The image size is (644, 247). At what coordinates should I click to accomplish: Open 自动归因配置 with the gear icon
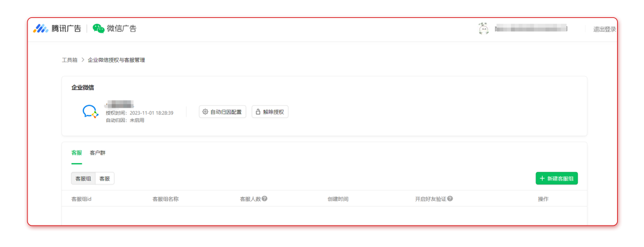(x=222, y=112)
